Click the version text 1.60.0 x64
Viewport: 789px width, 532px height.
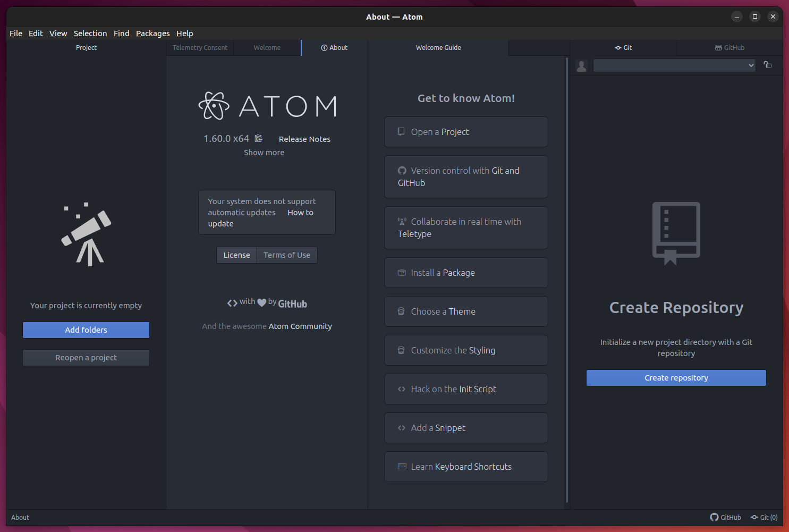[x=226, y=139]
